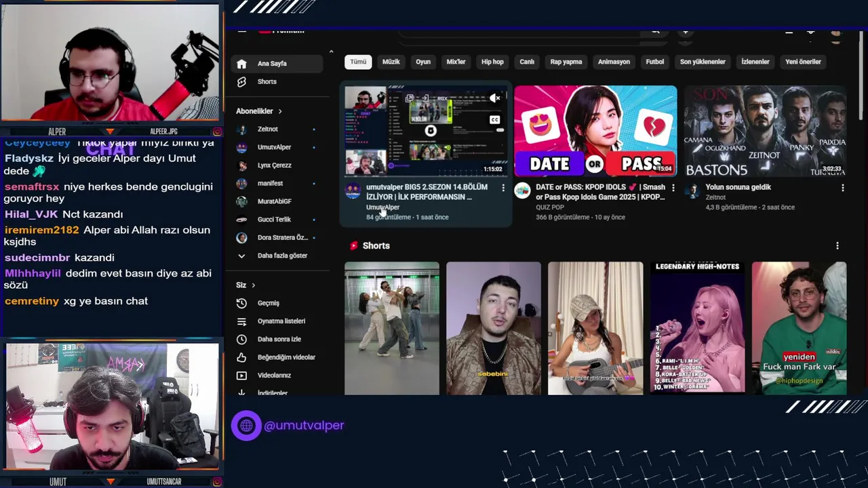Open the DATE or PASS: KPOP IDOLS title
The image size is (868, 488).
click(x=601, y=192)
